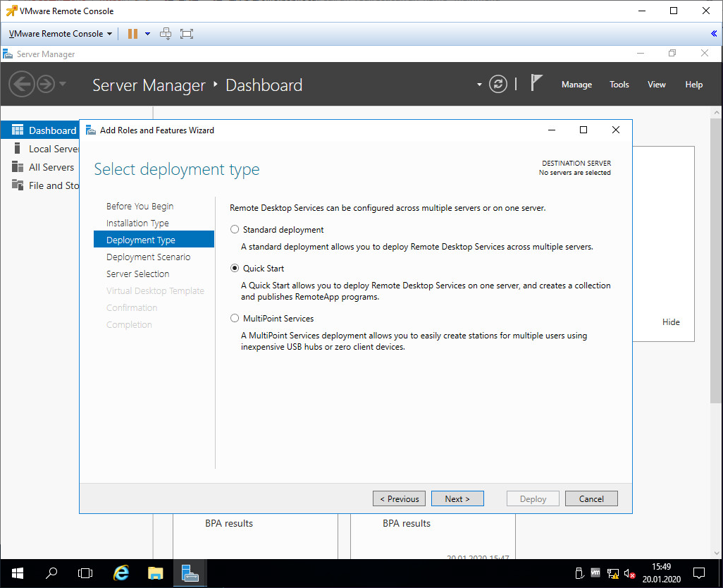Click the VMware Remote Console title icon

tap(11, 11)
